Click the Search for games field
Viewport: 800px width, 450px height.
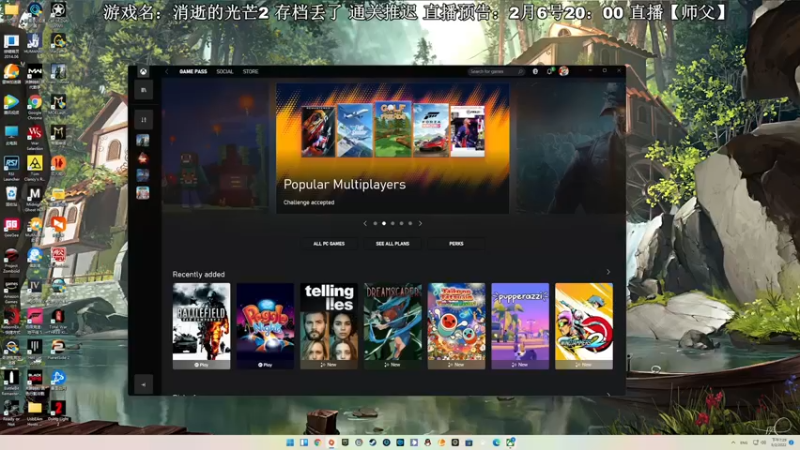[496, 71]
